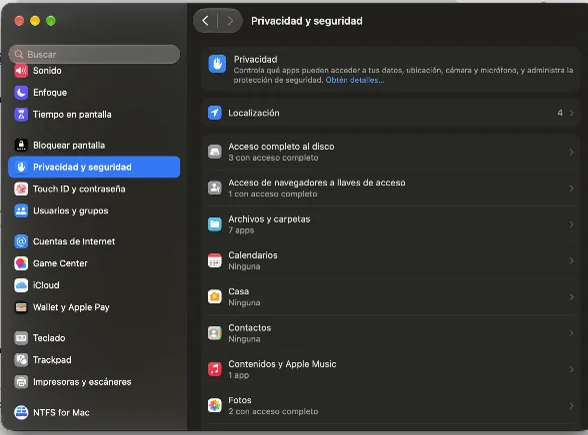Click the Casa home icon
The height and width of the screenshot is (435, 588).
pyautogui.click(x=215, y=297)
